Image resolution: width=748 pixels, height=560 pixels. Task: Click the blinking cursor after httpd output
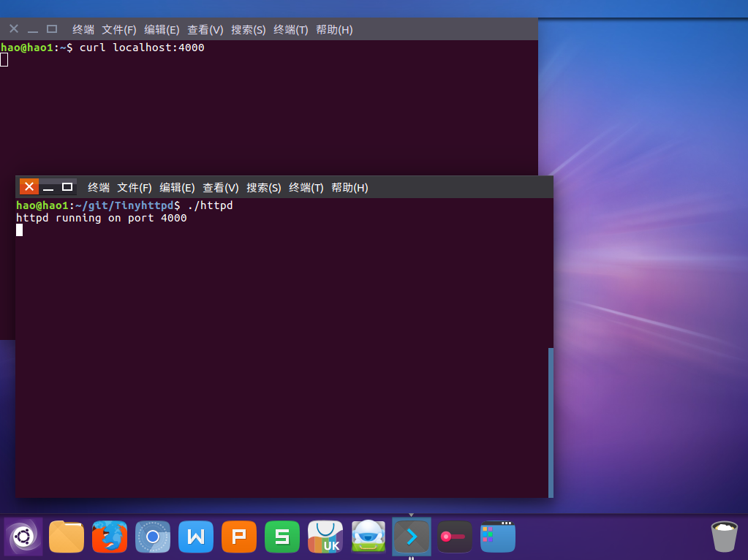pos(20,230)
